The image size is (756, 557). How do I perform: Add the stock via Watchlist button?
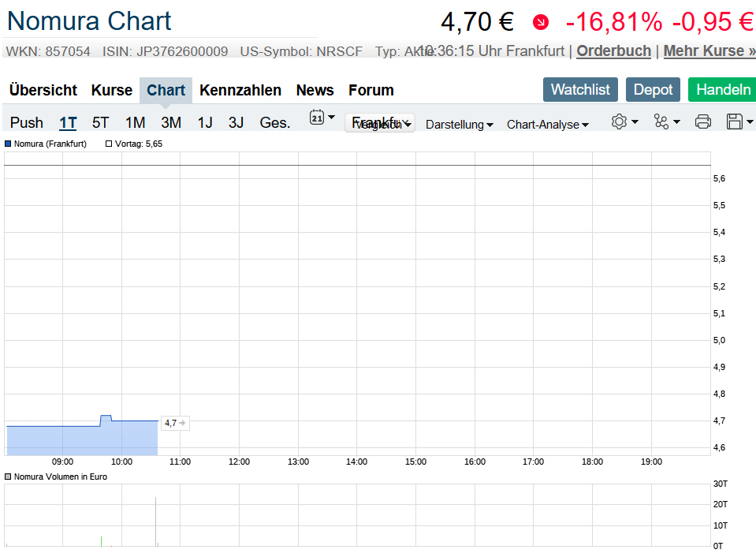pos(580,89)
